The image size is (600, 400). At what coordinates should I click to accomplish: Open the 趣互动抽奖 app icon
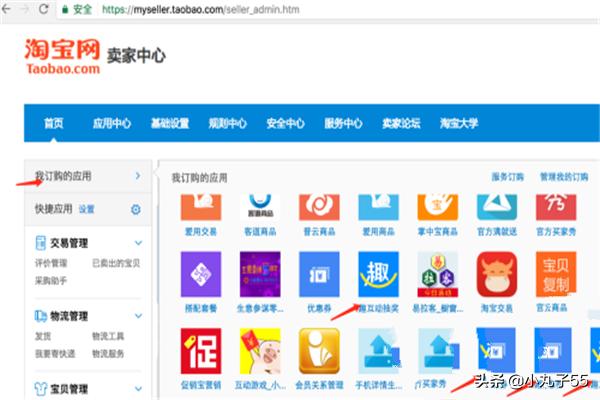[378, 274]
